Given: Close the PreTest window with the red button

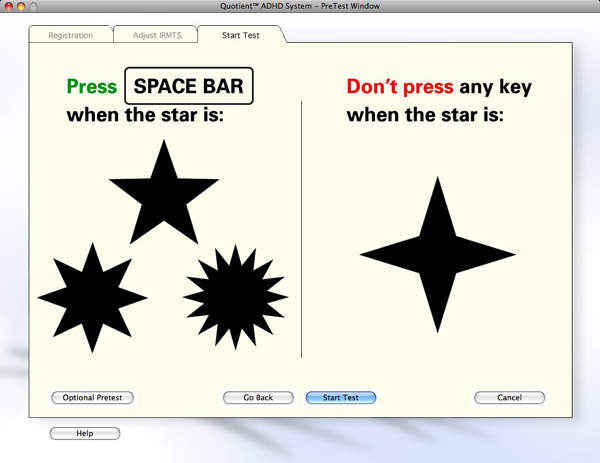Looking at the screenshot, I should 9,6.
